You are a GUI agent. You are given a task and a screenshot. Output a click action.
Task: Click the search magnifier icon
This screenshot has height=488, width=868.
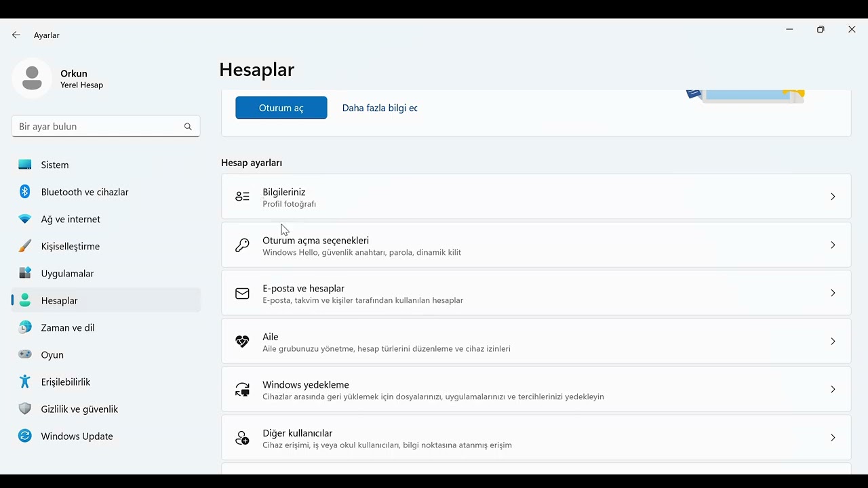[x=188, y=127]
